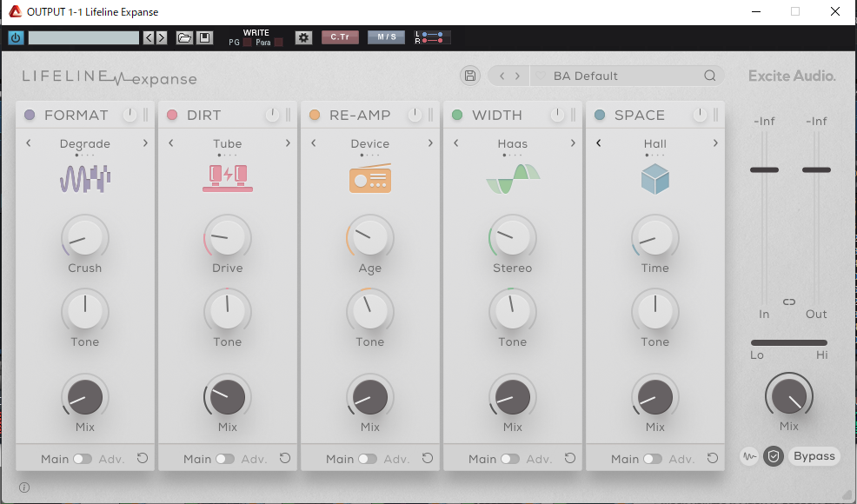Click the Device radio icon
The height and width of the screenshot is (504, 857).
pyautogui.click(x=370, y=178)
